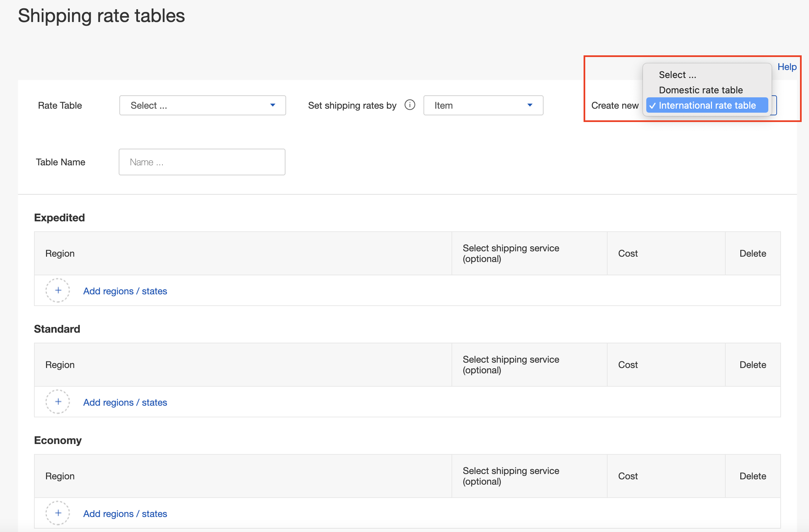Image resolution: width=809 pixels, height=532 pixels.
Task: Click Select shipping service header in Economy table
Action: tap(511, 476)
